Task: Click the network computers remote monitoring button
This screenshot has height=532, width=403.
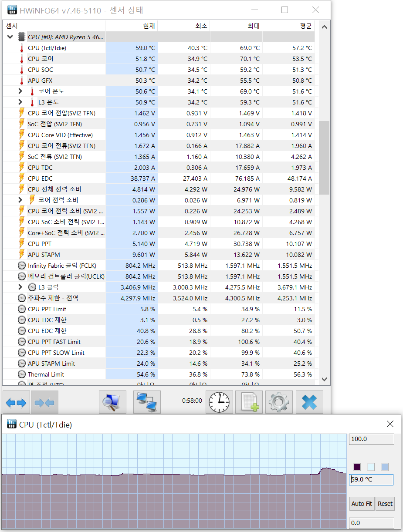Action: point(147,402)
